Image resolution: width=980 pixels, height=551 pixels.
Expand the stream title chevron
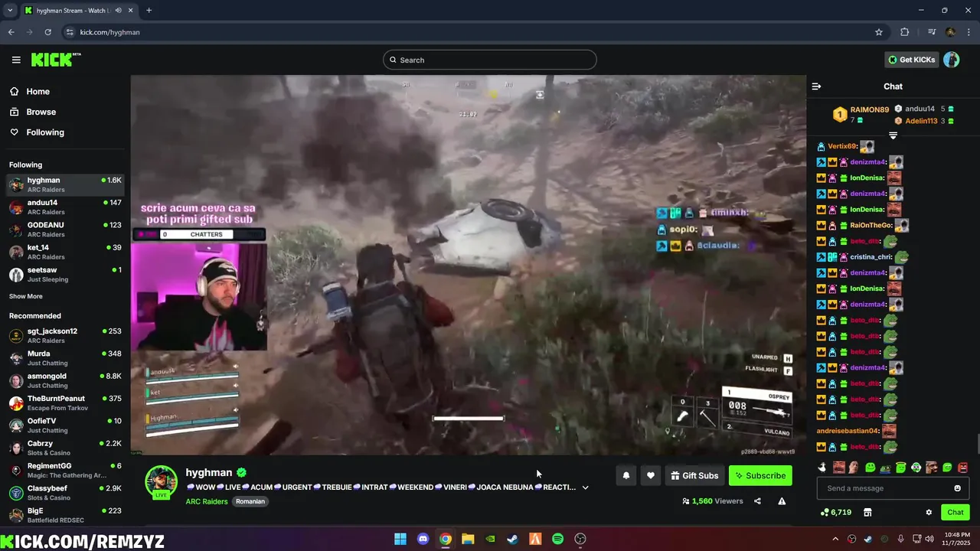coord(585,487)
